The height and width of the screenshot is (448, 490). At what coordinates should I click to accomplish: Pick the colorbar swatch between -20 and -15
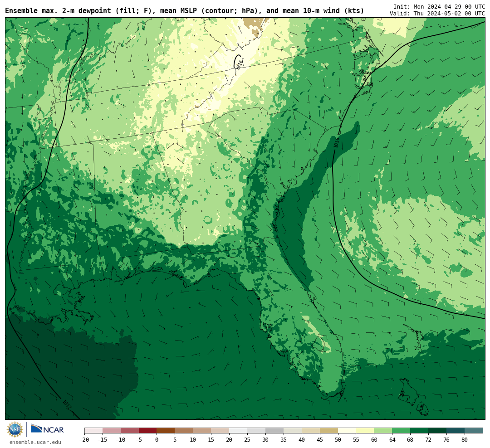coord(93,431)
